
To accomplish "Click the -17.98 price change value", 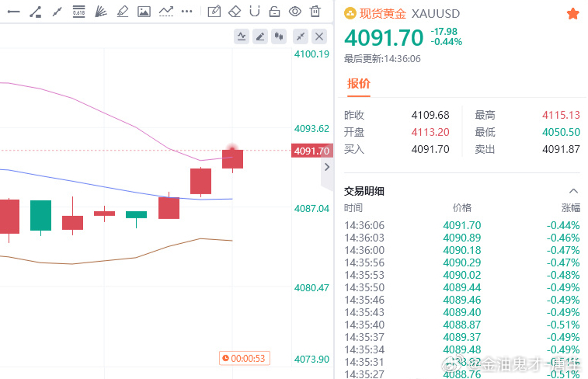I will click(444, 32).
